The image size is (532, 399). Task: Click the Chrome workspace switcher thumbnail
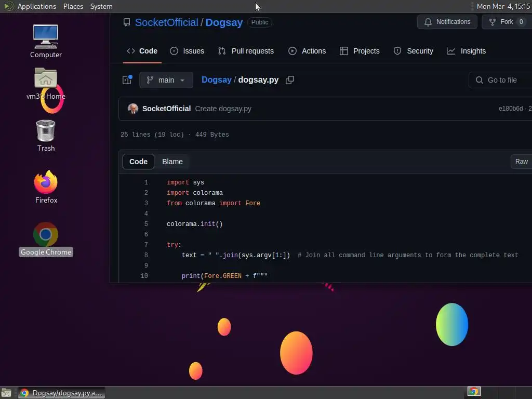tap(474, 392)
